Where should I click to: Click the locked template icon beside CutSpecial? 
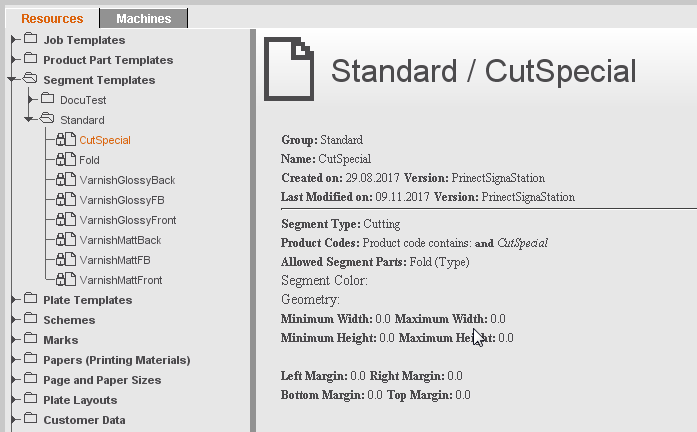coord(66,140)
